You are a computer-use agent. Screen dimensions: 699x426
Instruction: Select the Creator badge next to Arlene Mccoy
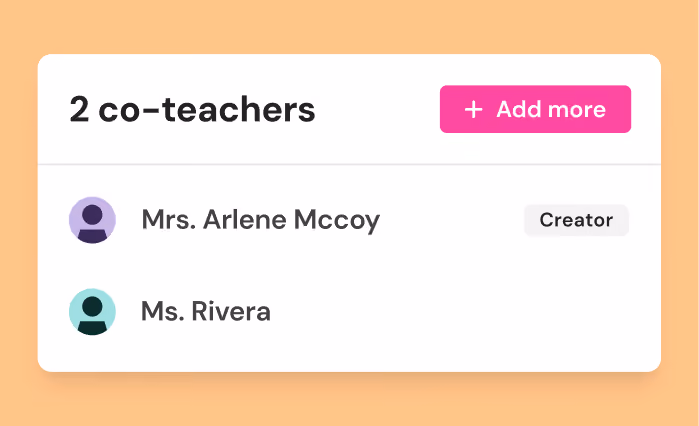[x=576, y=220]
